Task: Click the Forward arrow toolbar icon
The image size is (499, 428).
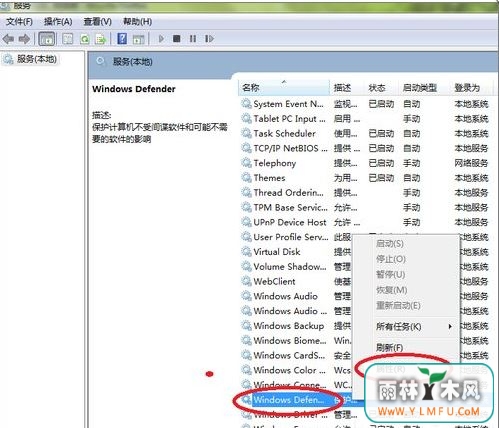Action: (24, 39)
